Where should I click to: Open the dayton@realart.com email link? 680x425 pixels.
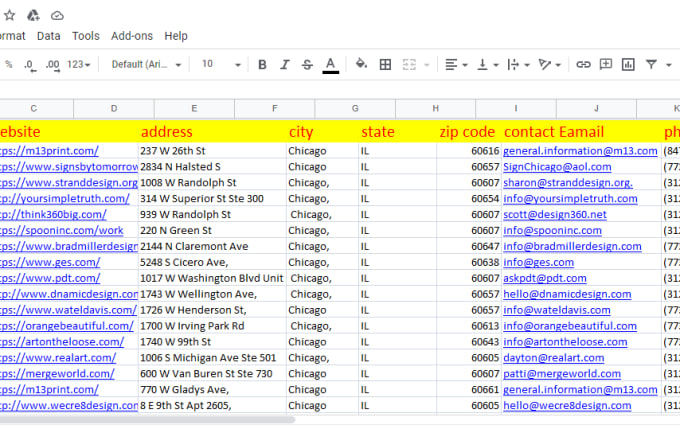[553, 358]
